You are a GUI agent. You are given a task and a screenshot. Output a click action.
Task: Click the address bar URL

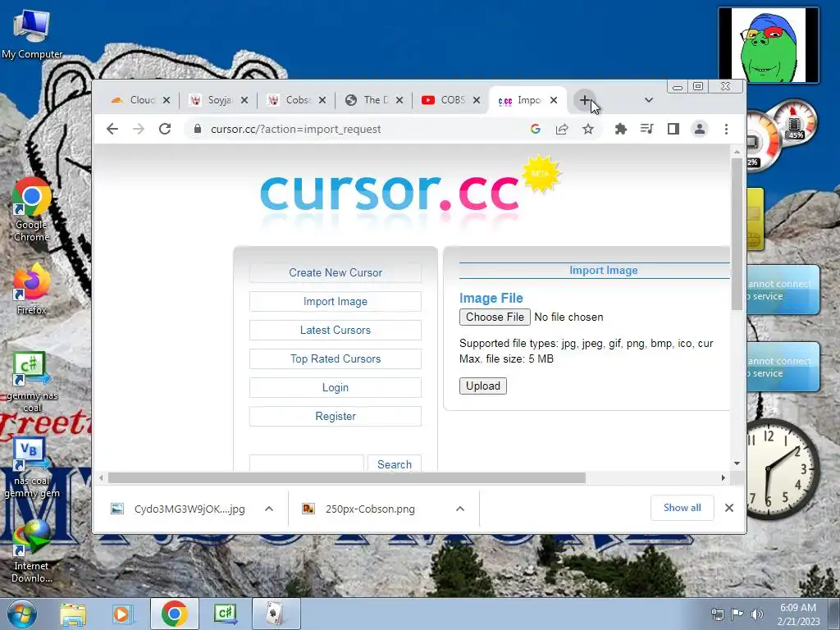pyautogui.click(x=295, y=129)
